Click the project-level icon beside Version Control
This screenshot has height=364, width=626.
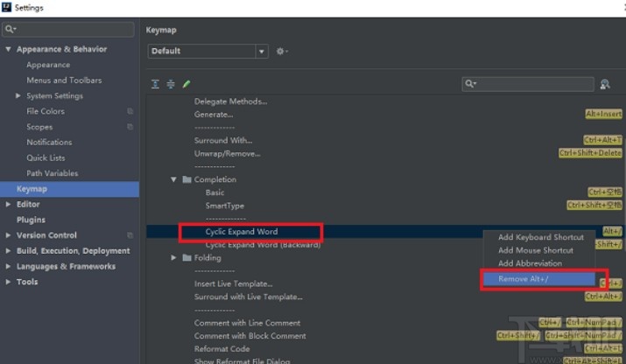(130, 235)
